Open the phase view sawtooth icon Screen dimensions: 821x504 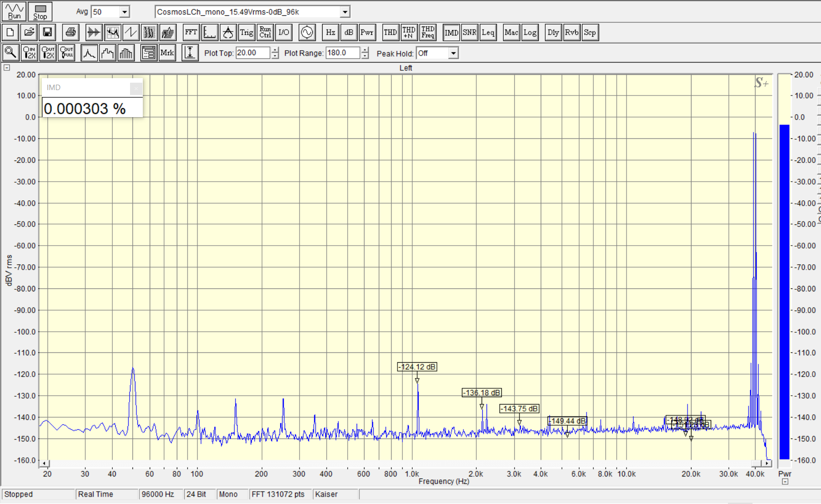coord(131,32)
